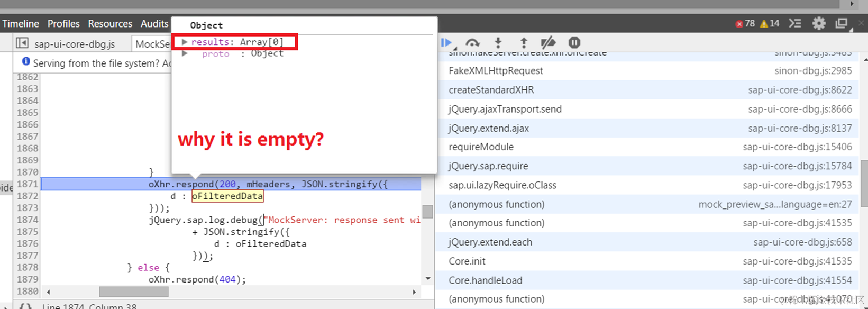868x309 pixels.
Task: Pretty print source with braces icon
Action: tap(25, 306)
